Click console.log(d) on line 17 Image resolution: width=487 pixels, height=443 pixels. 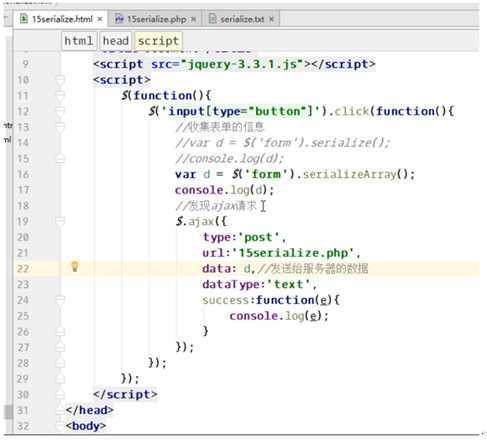(224, 190)
